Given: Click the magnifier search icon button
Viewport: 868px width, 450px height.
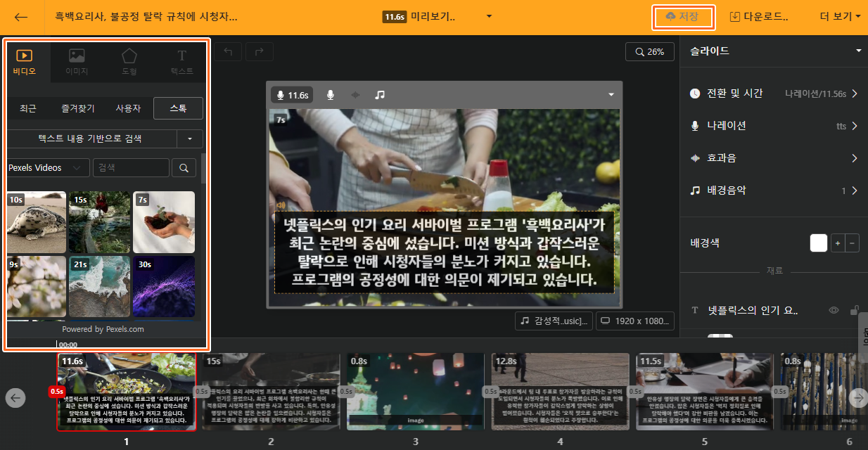Looking at the screenshot, I should [x=184, y=167].
